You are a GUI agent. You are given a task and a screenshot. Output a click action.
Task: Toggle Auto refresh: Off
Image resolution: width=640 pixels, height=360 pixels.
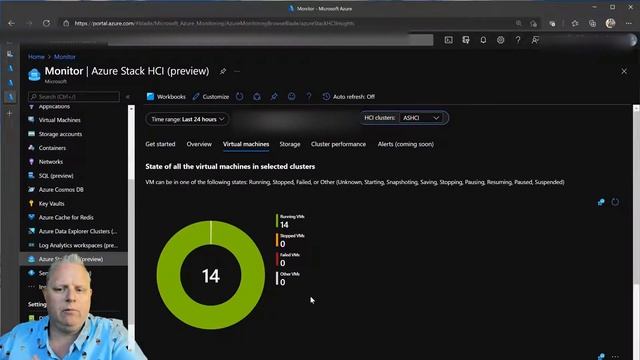click(349, 97)
